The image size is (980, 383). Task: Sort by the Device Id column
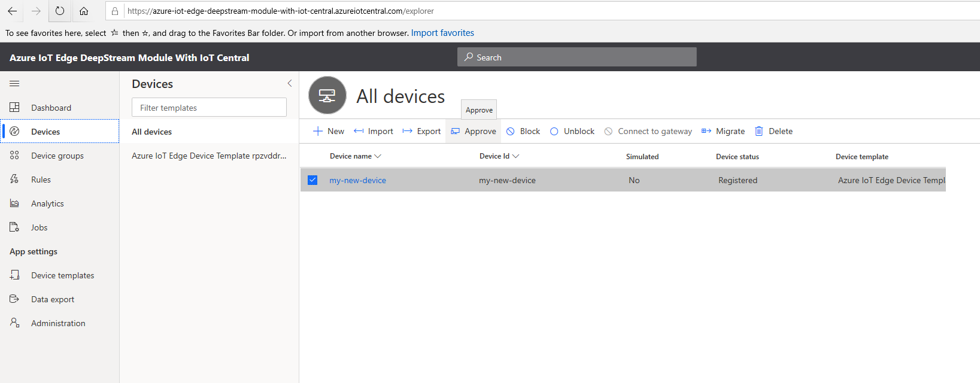[499, 156]
